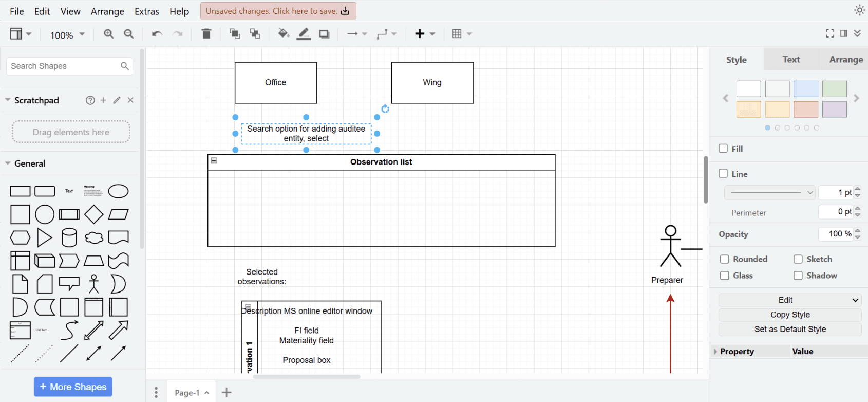Collapse the toolbar with double chevron
The width and height of the screenshot is (868, 402).
click(858, 33)
